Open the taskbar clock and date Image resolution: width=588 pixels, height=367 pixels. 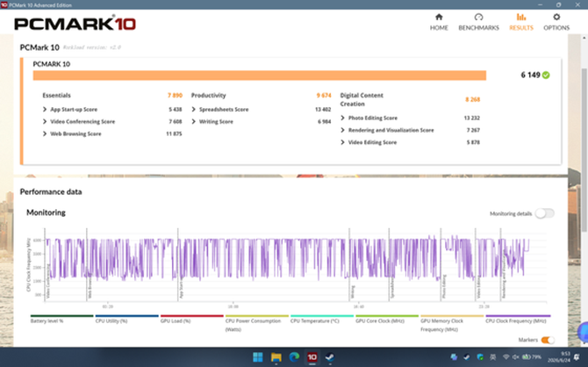[560, 356]
